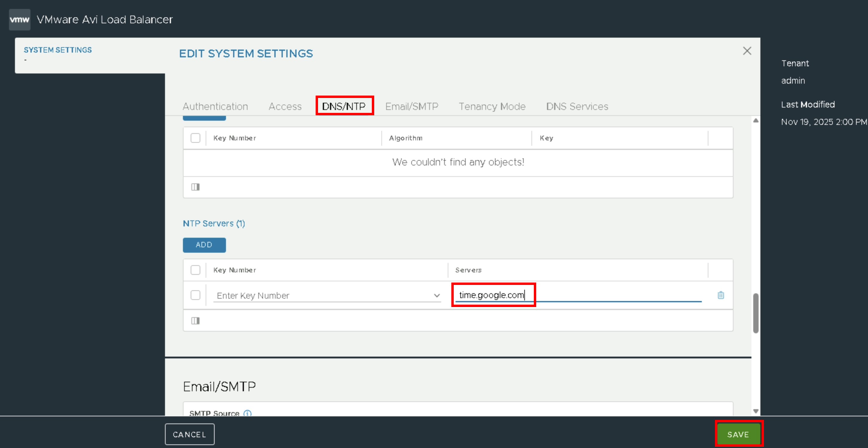Click the Edit System Settings title
The width and height of the screenshot is (868, 448).
click(x=246, y=53)
